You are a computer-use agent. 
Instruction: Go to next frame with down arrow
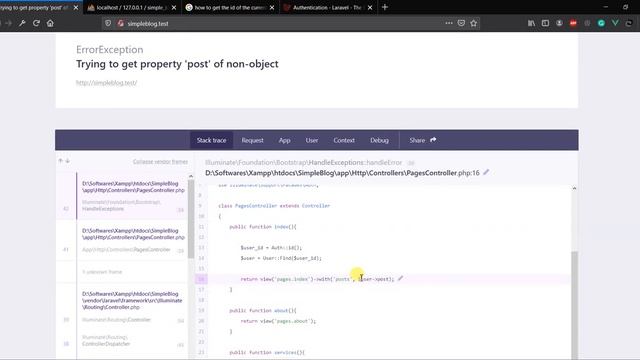68,161
